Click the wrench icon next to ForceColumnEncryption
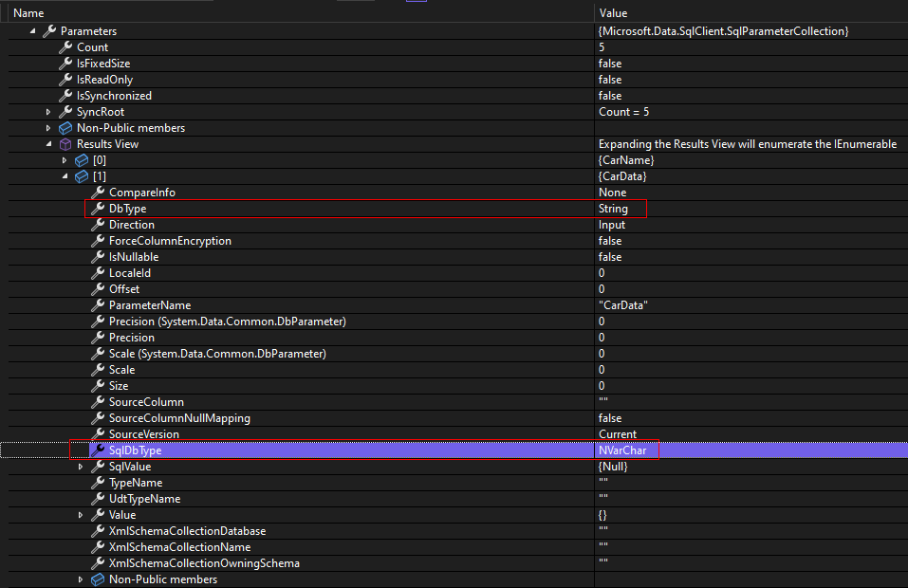 click(x=97, y=240)
